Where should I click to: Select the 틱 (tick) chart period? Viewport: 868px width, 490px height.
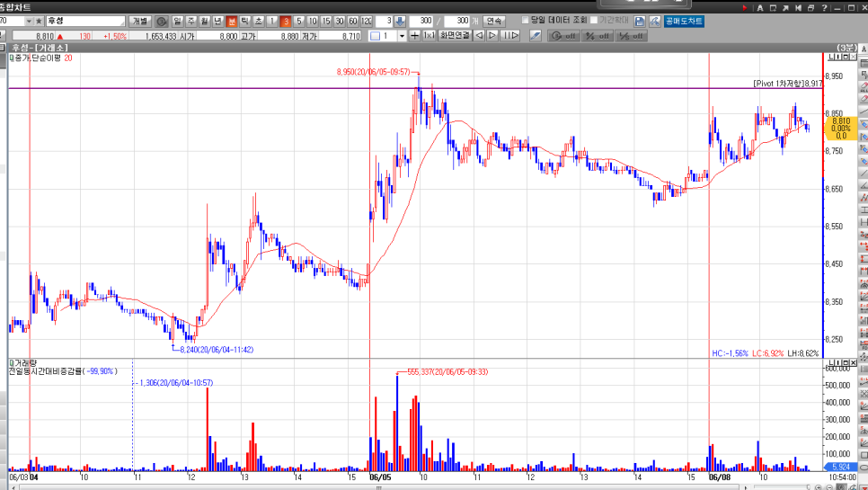click(244, 21)
